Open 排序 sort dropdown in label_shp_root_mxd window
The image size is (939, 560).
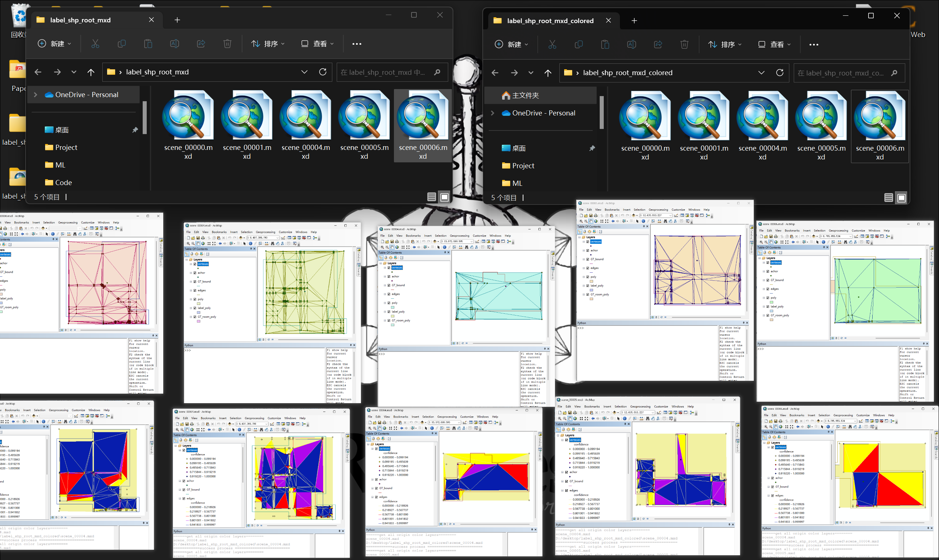(x=268, y=44)
